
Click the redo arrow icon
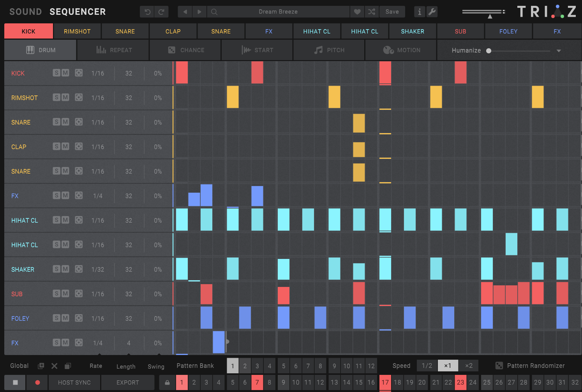point(161,12)
